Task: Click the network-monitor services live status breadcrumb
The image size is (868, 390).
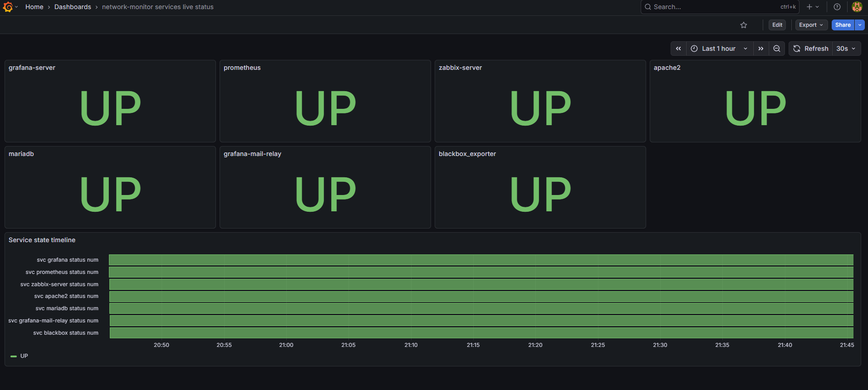Action: pos(158,7)
